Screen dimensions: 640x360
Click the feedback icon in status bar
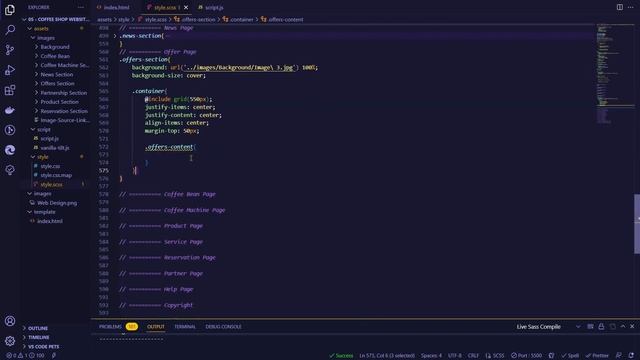point(619,356)
